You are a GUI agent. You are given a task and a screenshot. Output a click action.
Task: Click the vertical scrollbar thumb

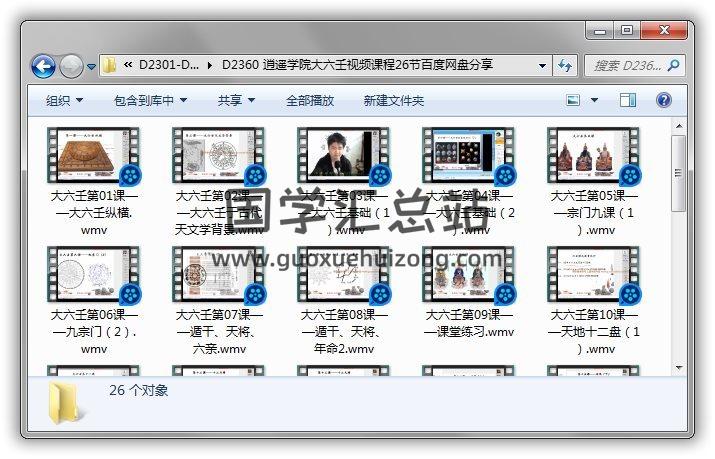tap(679, 173)
